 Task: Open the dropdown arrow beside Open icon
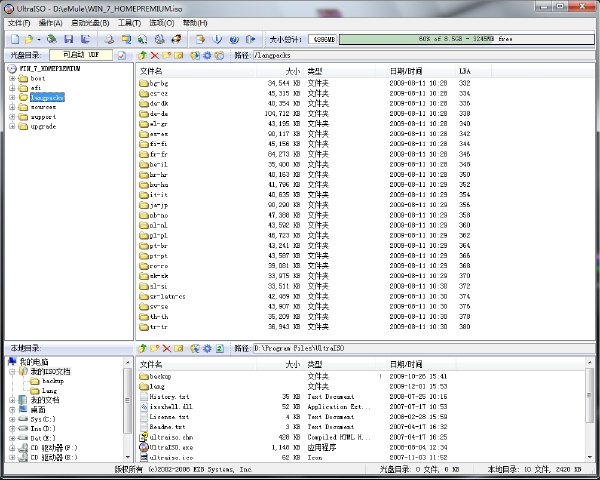click(39, 39)
